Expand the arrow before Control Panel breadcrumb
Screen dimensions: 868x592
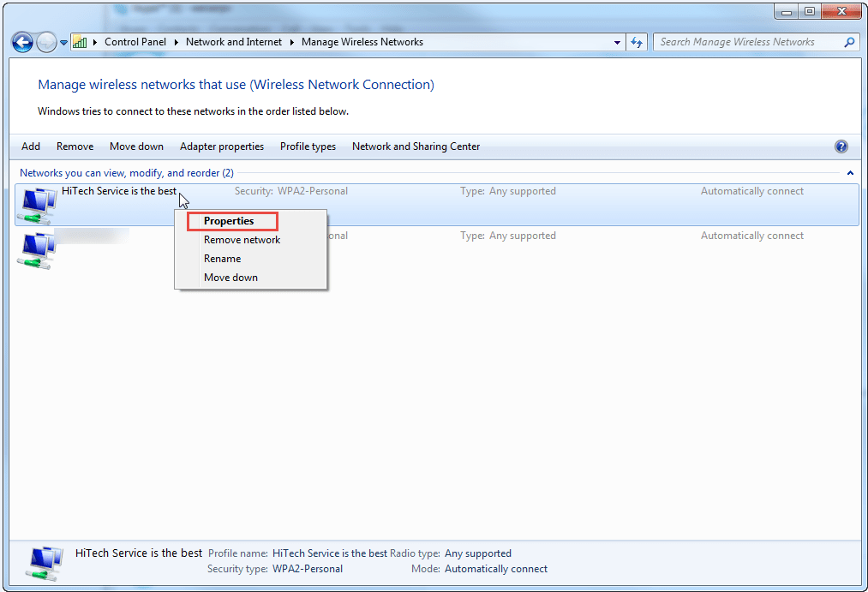pyautogui.click(x=94, y=42)
